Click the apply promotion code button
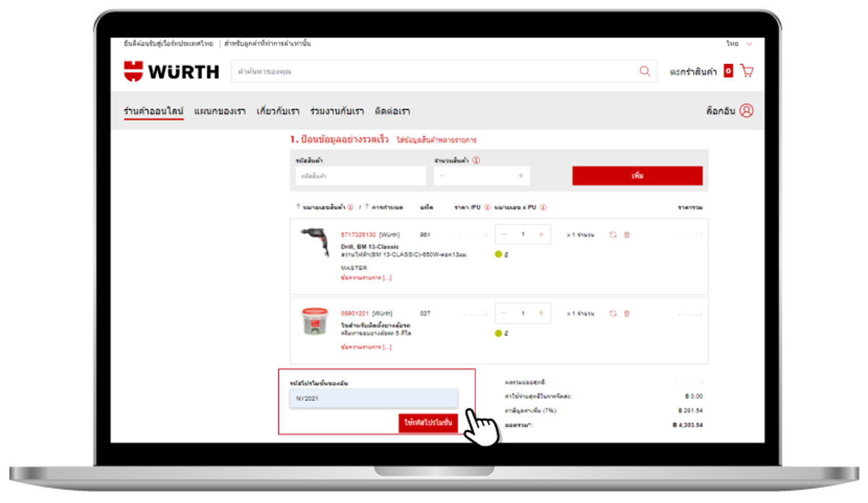This screenshot has width=868, height=503. coord(428,423)
